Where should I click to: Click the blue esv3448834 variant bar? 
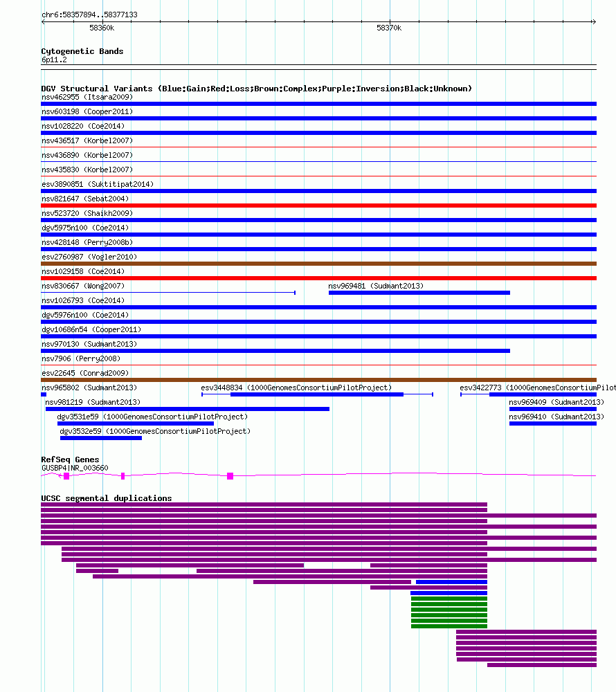[x=317, y=394]
